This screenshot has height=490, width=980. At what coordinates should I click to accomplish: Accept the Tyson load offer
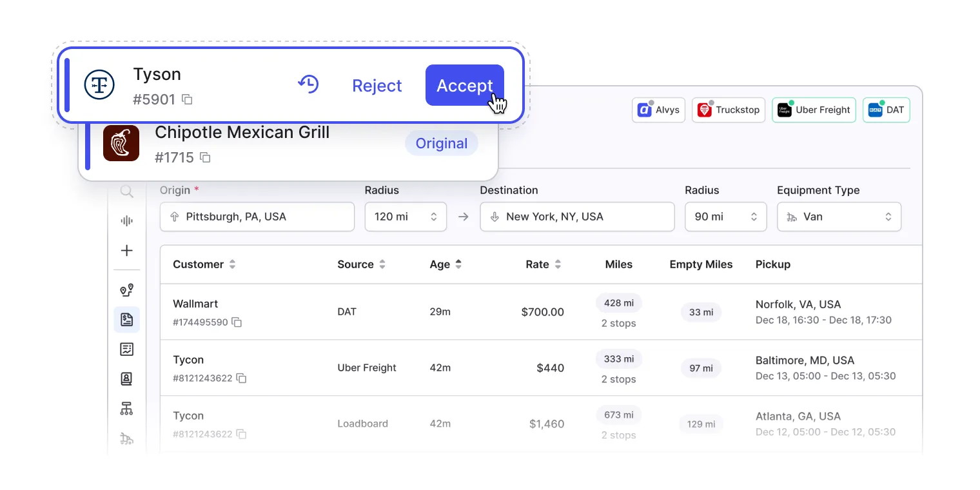pos(465,85)
